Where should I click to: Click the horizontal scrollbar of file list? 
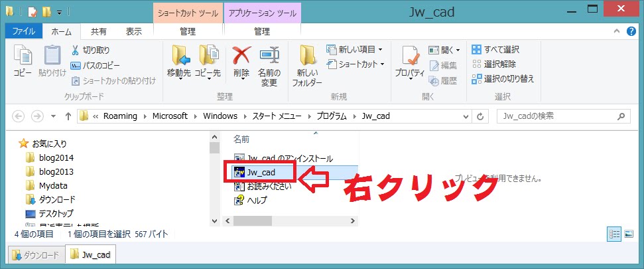tap(290, 221)
